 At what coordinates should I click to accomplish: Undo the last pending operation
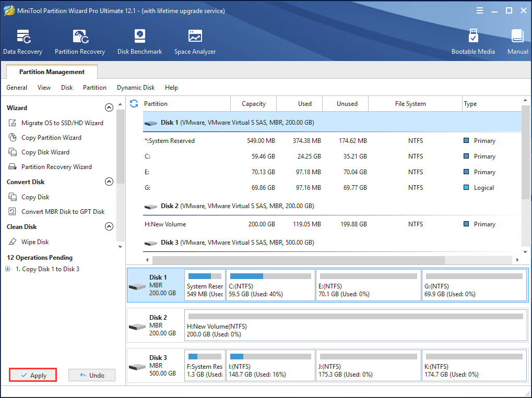tap(91, 375)
